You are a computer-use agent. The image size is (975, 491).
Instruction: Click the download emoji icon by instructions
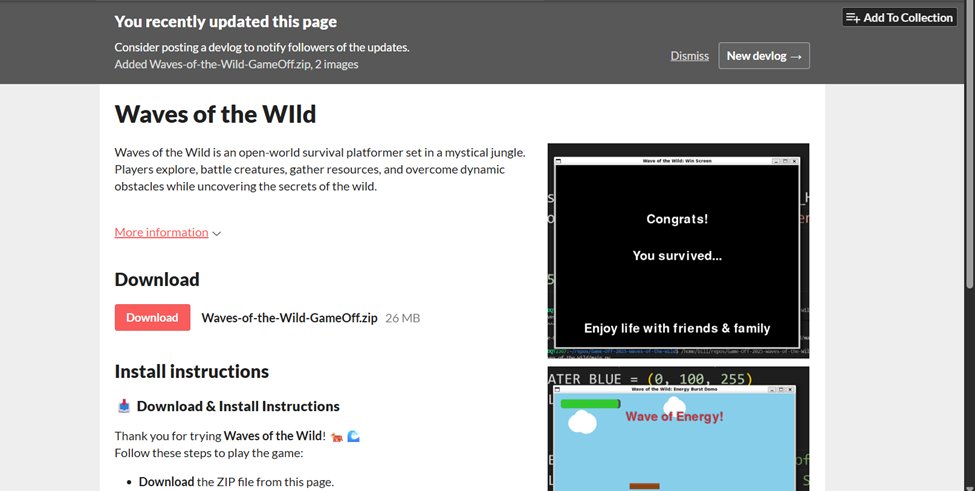(124, 406)
